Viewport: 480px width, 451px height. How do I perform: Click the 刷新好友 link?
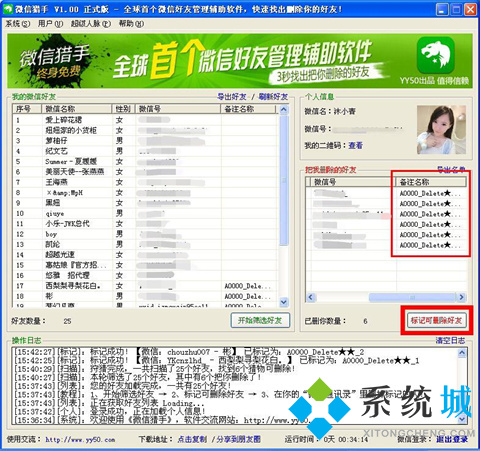[x=273, y=97]
